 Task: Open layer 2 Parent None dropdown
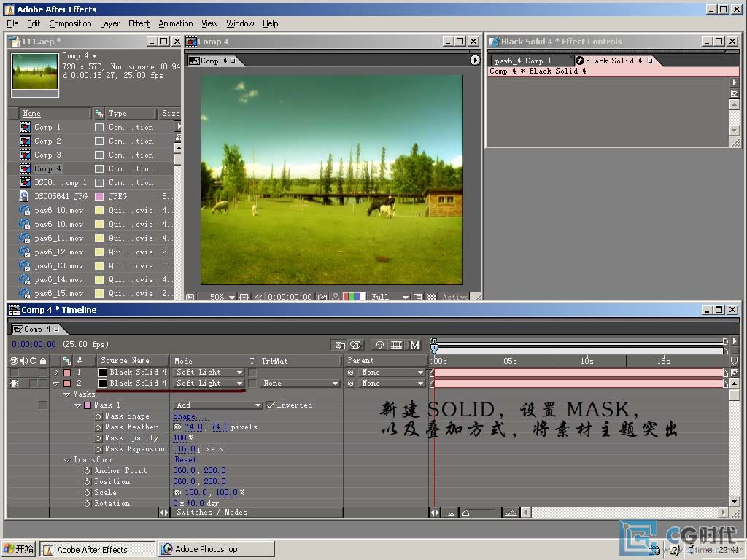(x=391, y=384)
